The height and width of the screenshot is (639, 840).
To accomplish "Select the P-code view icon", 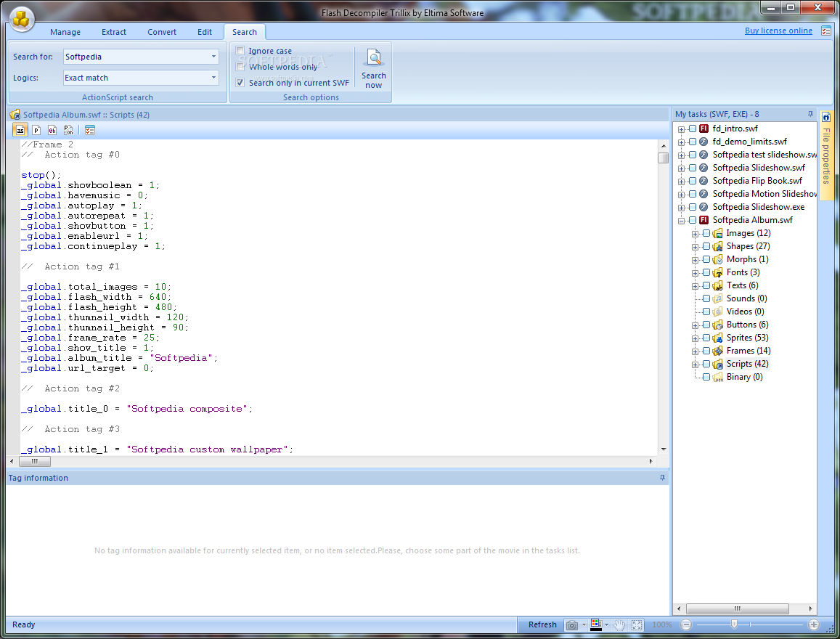I will (36, 130).
